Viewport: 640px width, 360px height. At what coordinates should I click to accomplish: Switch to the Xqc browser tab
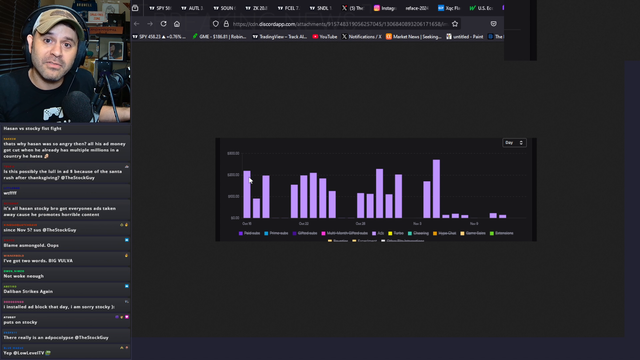[449, 8]
